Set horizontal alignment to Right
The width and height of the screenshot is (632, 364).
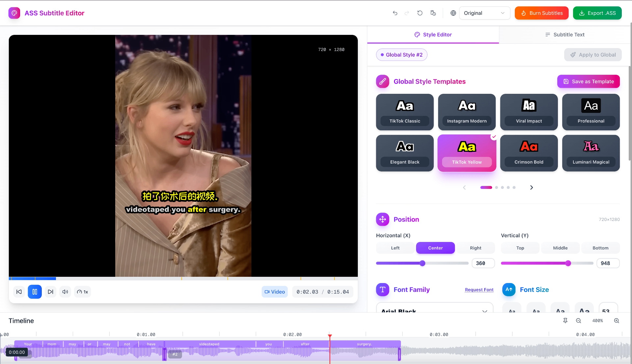pos(476,248)
